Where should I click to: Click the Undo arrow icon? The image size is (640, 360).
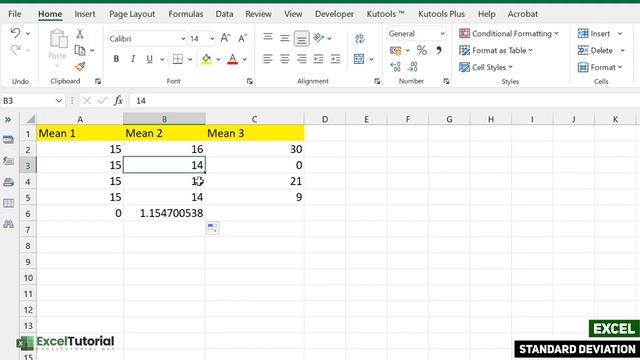[x=16, y=33]
